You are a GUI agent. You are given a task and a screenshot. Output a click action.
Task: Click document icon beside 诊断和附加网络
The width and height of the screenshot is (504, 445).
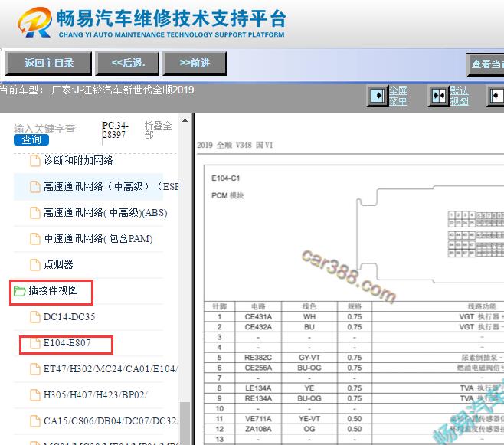(34, 161)
